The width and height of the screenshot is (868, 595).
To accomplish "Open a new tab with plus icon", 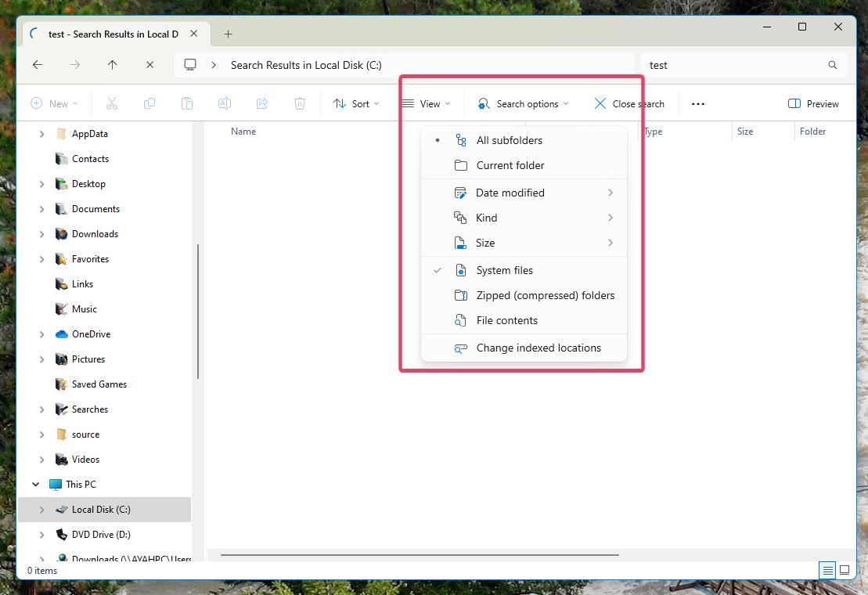I will pos(228,34).
